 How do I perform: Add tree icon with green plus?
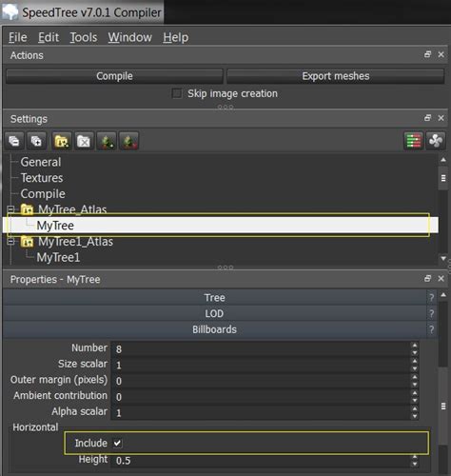107,141
